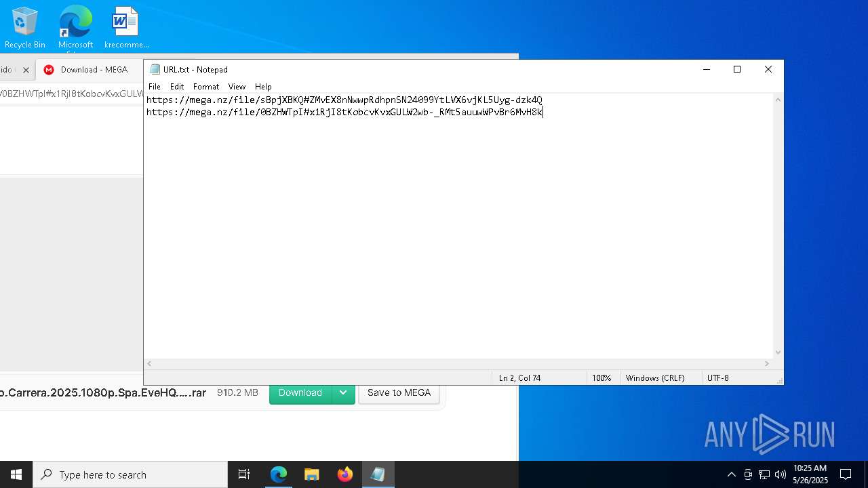Open the Windows Start menu

click(x=16, y=474)
